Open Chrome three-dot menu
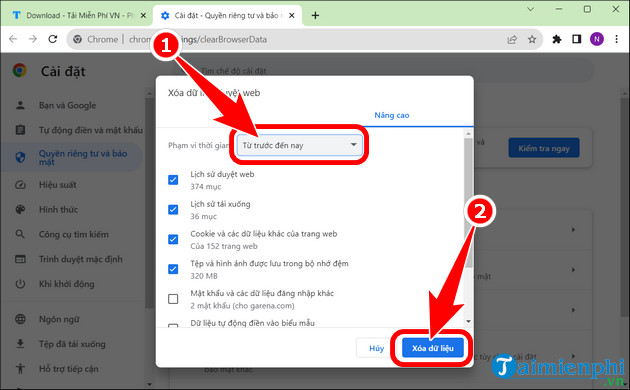The width and height of the screenshot is (630, 390). pyautogui.click(x=617, y=39)
